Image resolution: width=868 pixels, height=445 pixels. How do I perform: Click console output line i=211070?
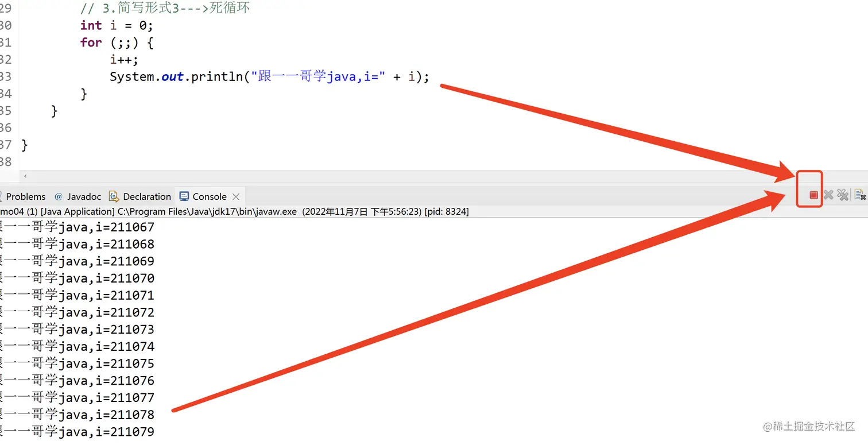click(x=77, y=278)
